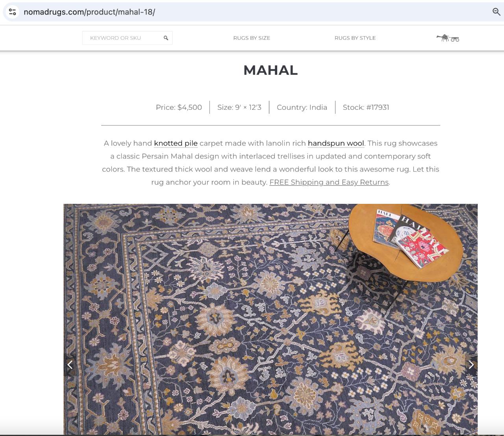The height and width of the screenshot is (436, 504).
Task: Click the Country: India text
Action: 302,107
